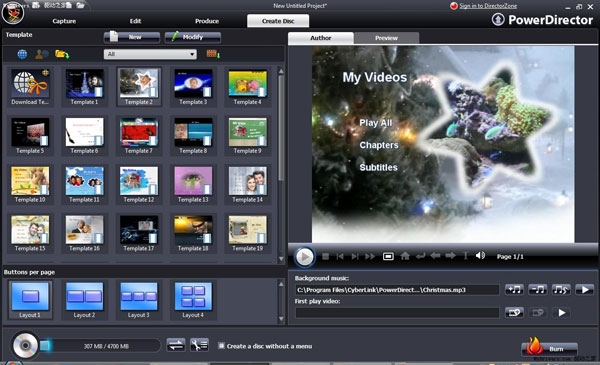Mute the menu preview volume speaker

(x=480, y=256)
